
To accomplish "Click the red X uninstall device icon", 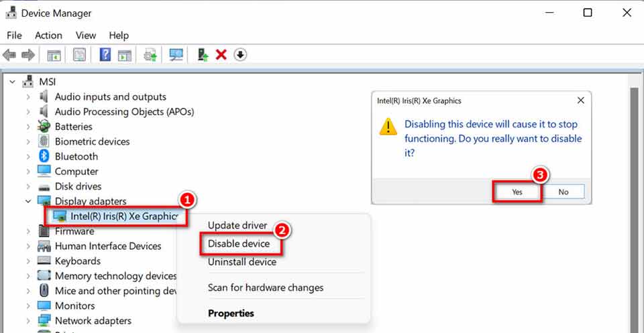I will 221,55.
